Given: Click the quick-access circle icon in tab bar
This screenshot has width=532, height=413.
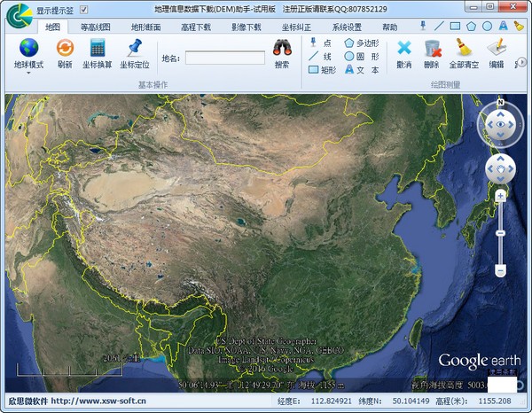Looking at the screenshot, I should click(487, 26).
